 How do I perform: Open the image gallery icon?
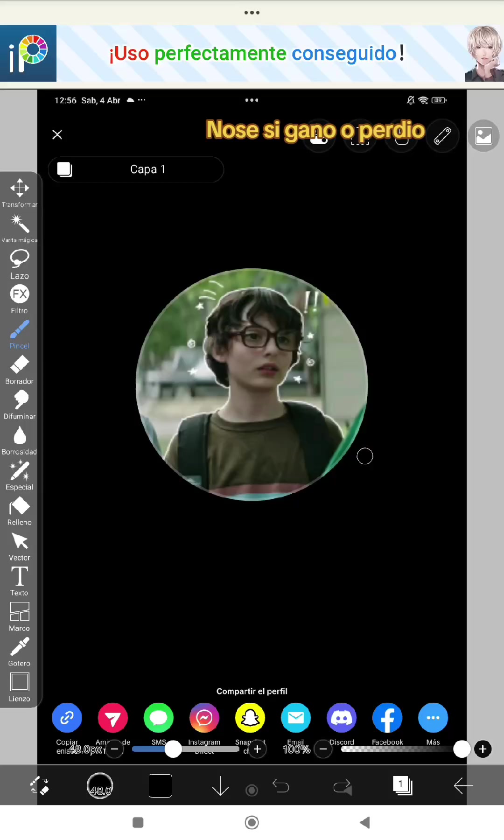pos(483,136)
